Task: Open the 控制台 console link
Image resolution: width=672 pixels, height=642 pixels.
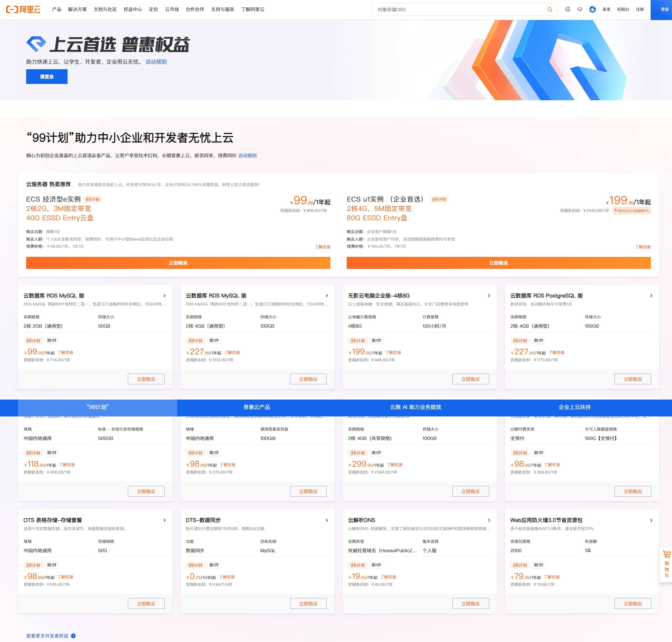Action: click(623, 9)
